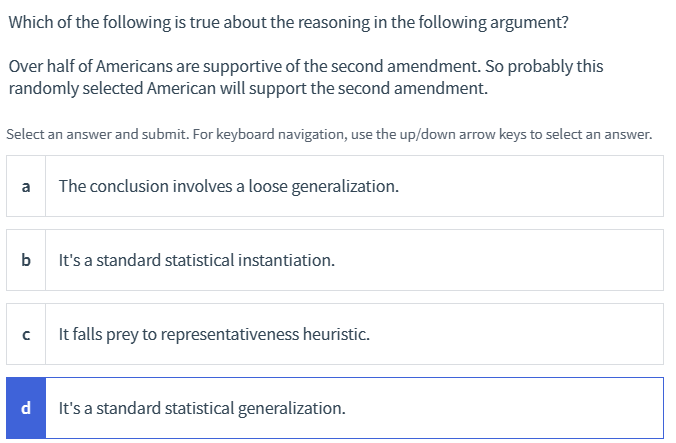Click the letter c answer badge

pos(26,334)
